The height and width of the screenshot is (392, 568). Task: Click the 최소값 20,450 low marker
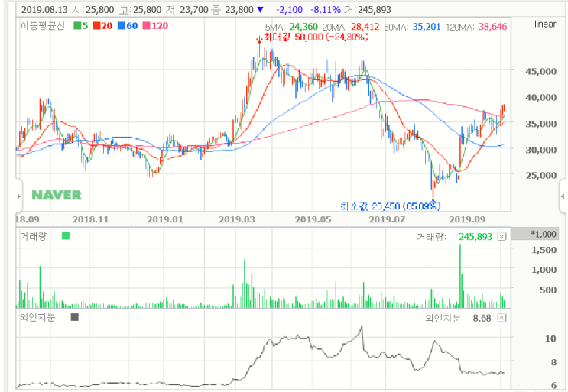(x=390, y=206)
